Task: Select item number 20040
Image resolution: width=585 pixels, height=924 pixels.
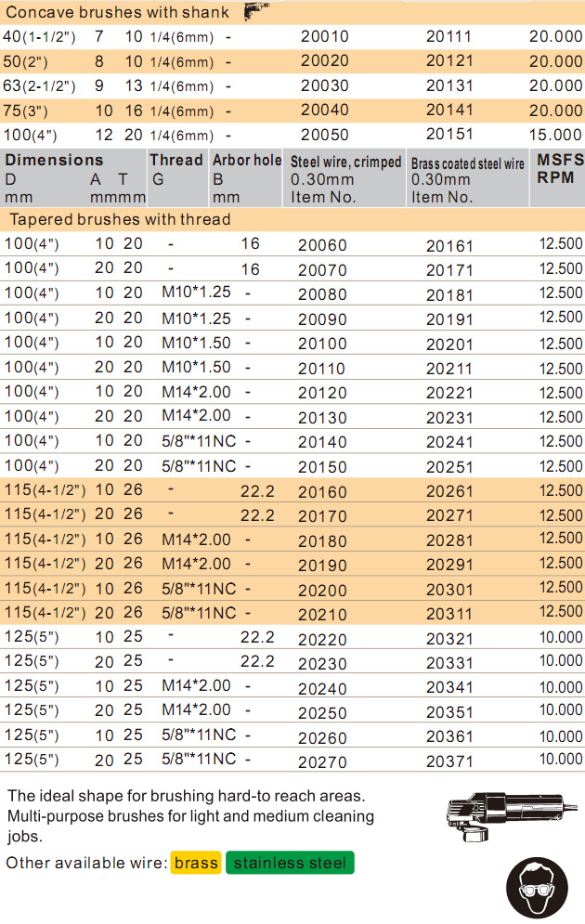Action: click(325, 110)
